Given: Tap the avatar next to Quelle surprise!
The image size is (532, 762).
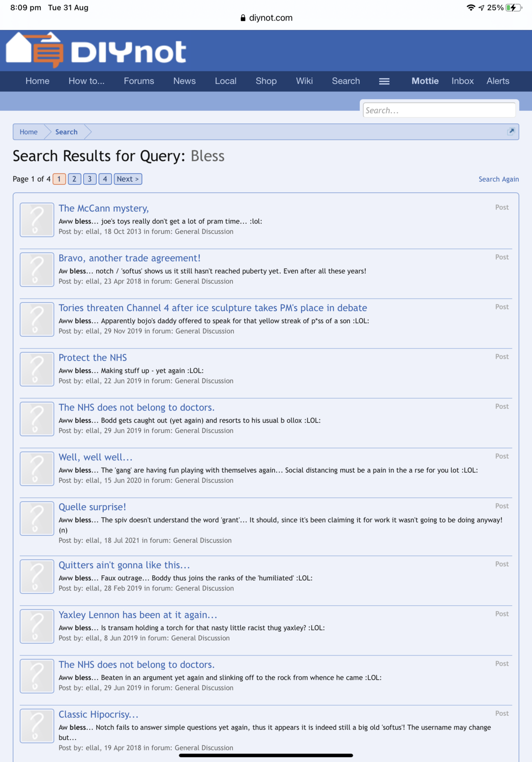Looking at the screenshot, I should point(37,518).
